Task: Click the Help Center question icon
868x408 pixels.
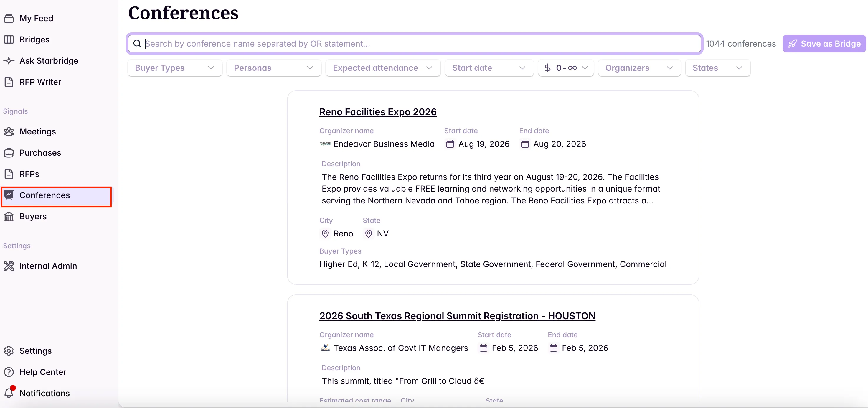Action: (x=9, y=372)
